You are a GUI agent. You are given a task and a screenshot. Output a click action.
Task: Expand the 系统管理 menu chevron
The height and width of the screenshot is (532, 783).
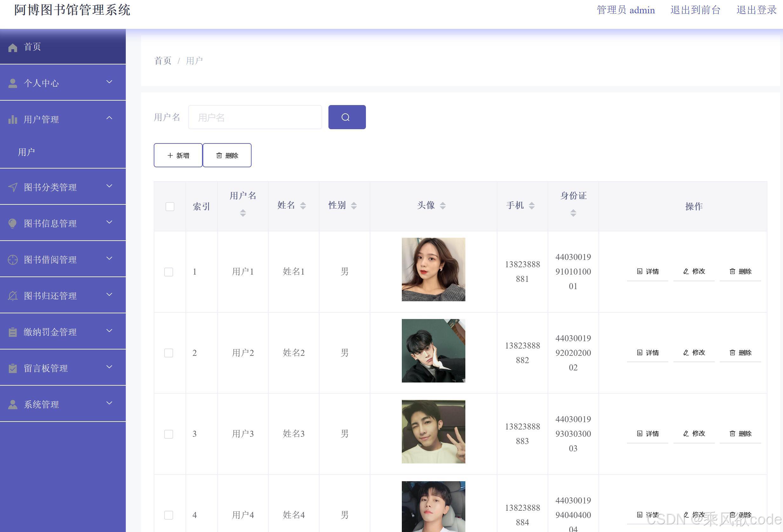coord(109,403)
